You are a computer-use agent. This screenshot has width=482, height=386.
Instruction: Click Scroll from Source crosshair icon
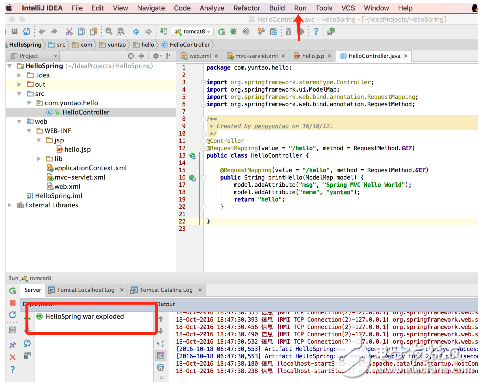131,56
